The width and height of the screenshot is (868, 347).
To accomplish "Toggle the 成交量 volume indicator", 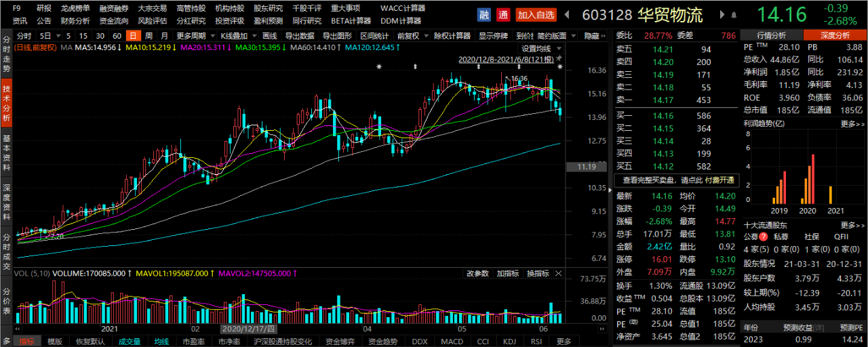I will point(130,342).
